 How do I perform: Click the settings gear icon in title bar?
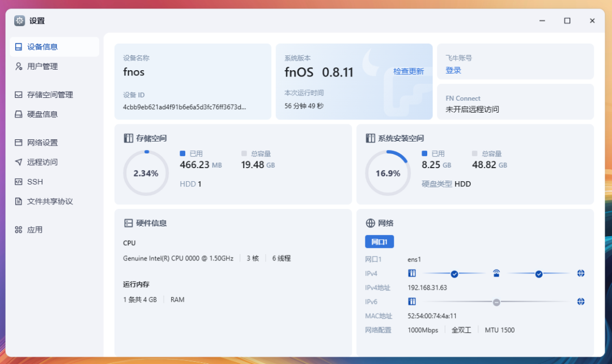19,20
